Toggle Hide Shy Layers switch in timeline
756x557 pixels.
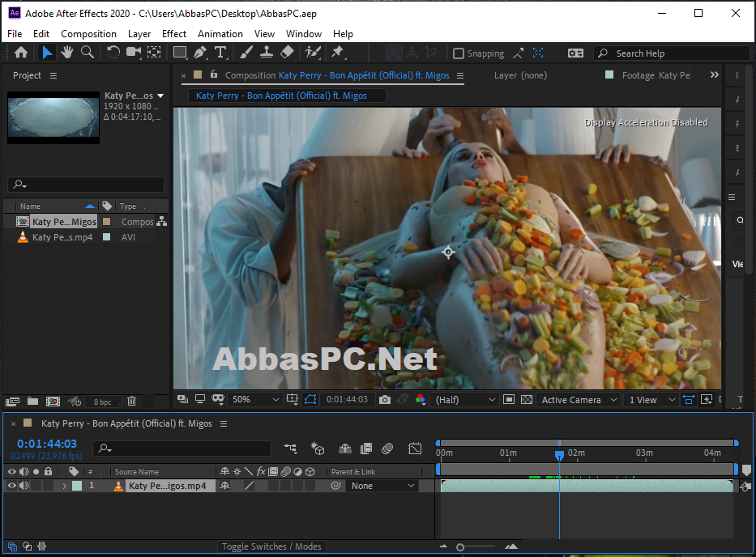tap(345, 449)
